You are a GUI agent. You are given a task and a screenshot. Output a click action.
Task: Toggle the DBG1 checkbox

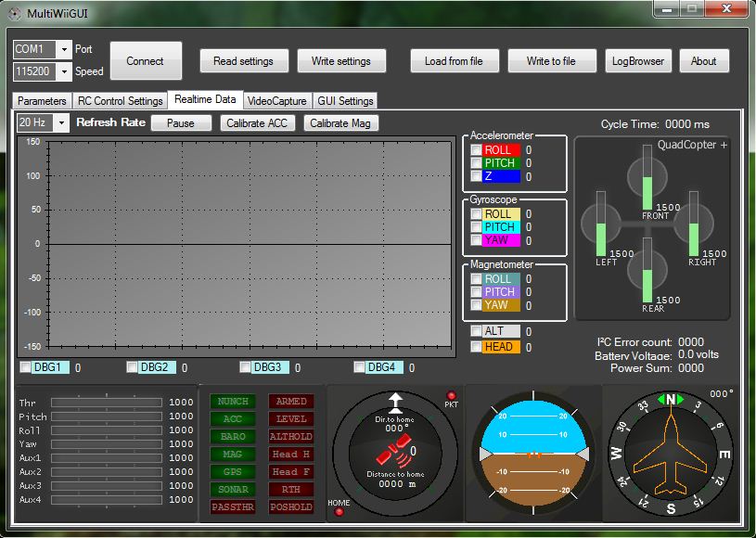(25, 367)
